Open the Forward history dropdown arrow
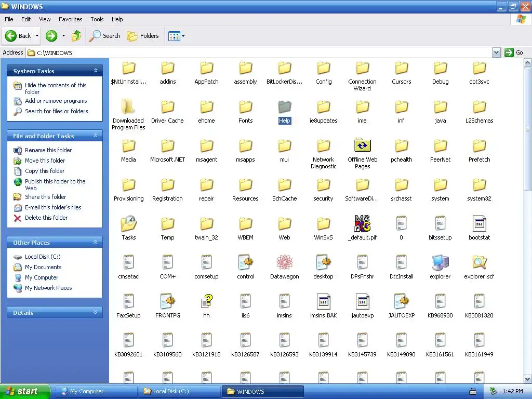Screen dimensions: 532x399 coord(63,36)
